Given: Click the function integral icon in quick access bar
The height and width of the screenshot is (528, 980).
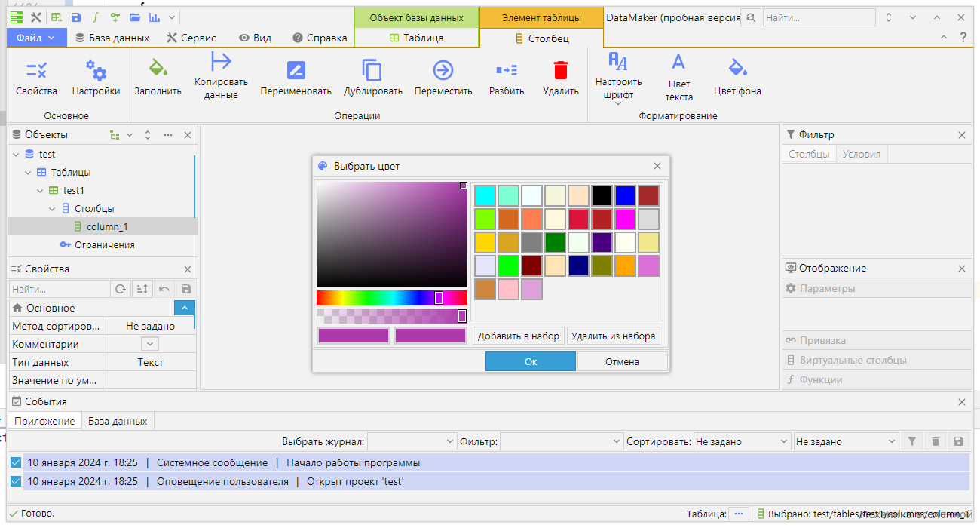Looking at the screenshot, I should [96, 17].
